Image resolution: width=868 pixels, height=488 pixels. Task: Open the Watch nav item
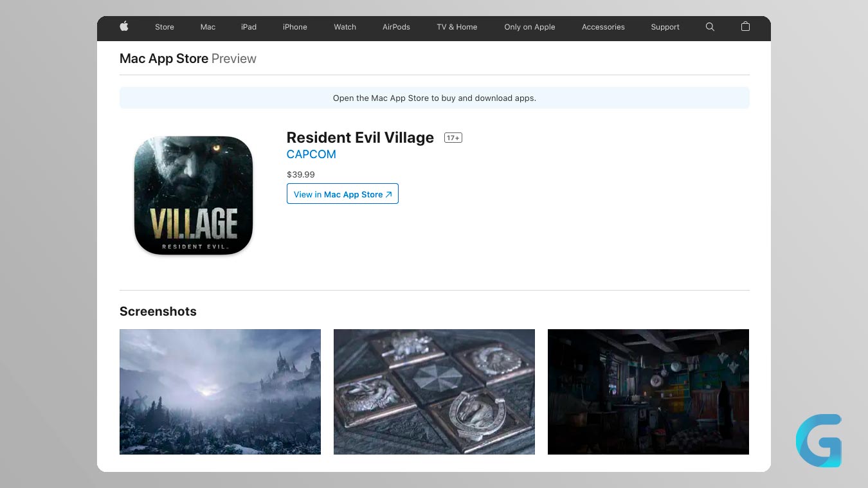click(x=345, y=27)
